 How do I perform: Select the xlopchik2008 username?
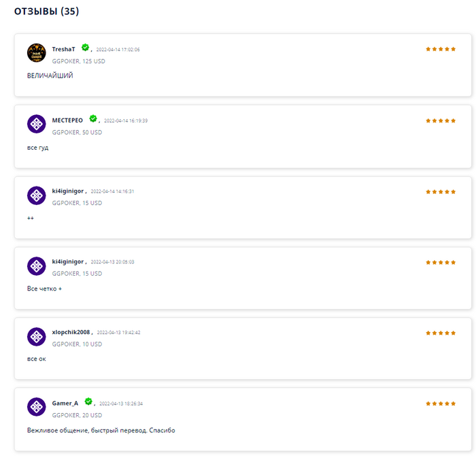pos(71,333)
